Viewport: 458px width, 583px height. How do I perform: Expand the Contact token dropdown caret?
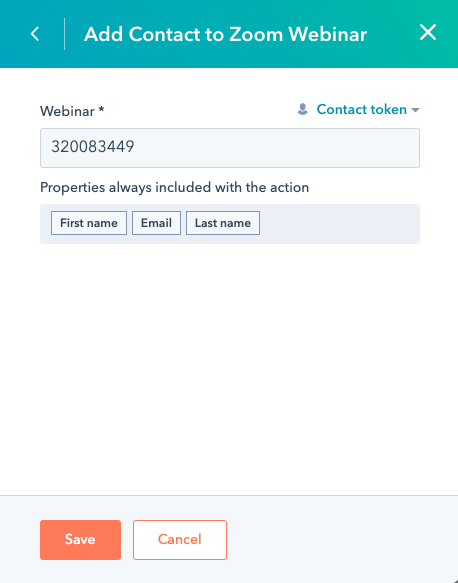(x=416, y=110)
